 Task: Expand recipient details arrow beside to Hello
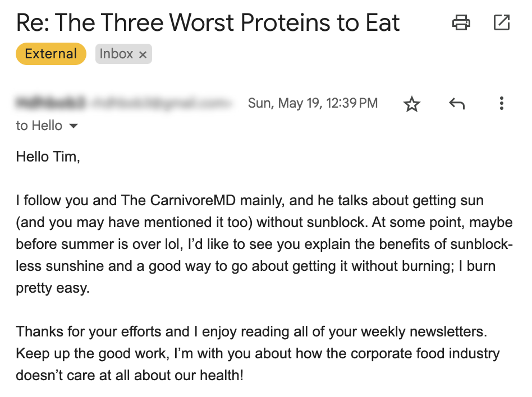tap(74, 126)
